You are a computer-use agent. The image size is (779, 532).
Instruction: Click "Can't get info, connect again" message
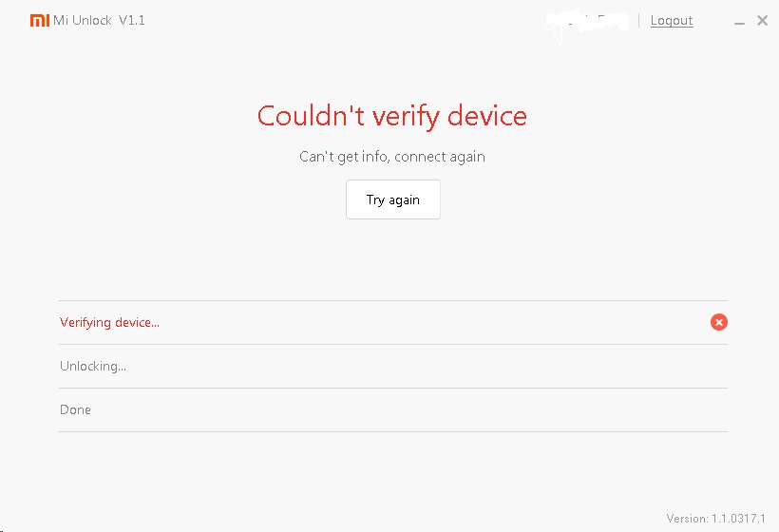point(391,156)
